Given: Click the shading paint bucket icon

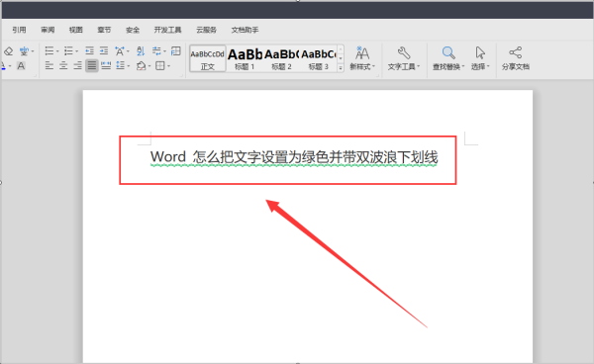Looking at the screenshot, I should coord(142,66).
